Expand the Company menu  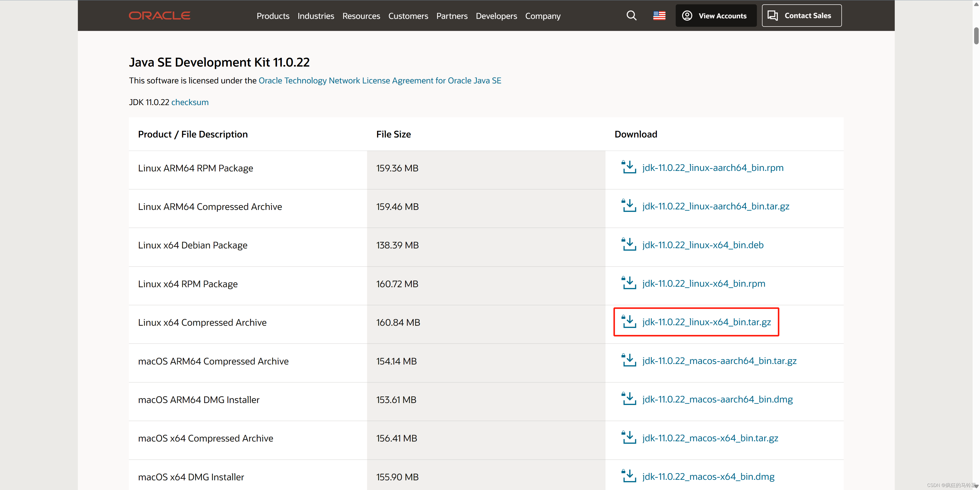[x=542, y=16]
